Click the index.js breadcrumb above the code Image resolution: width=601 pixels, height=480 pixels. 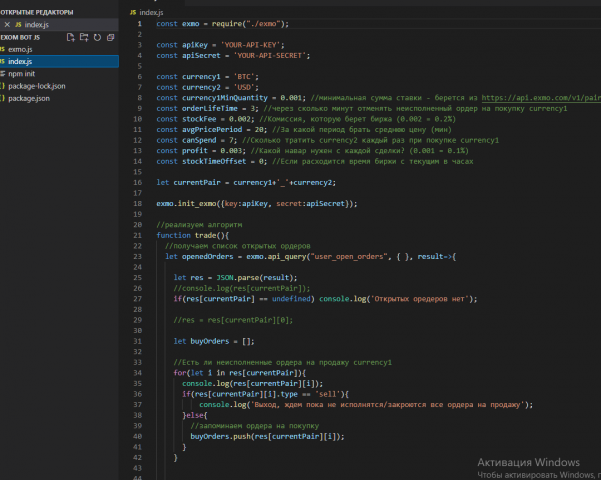(151, 11)
